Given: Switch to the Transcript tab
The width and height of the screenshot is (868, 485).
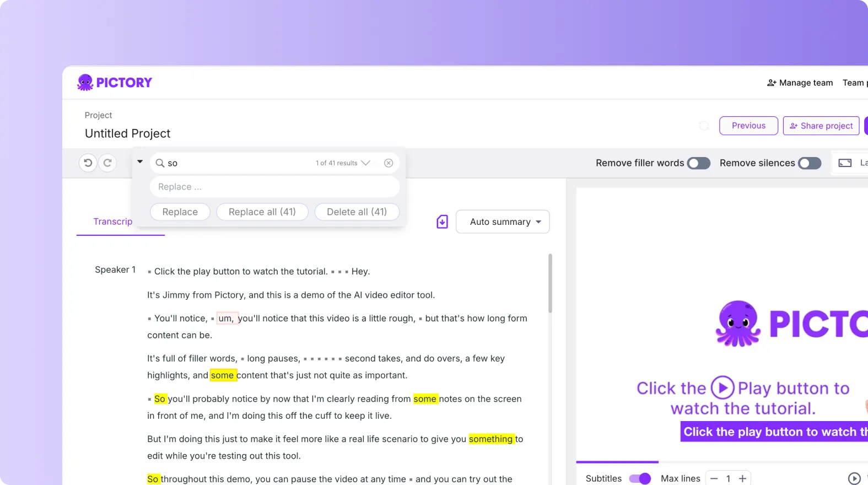Looking at the screenshot, I should [x=113, y=222].
